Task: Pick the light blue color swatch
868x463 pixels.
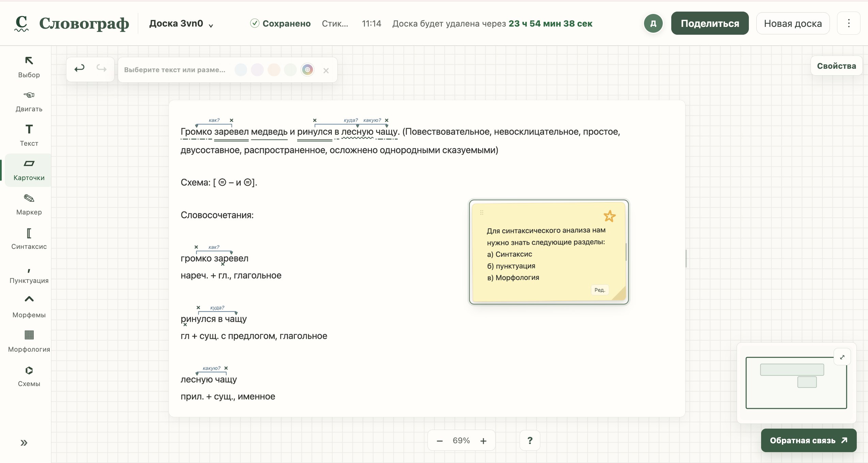Action: coord(241,70)
